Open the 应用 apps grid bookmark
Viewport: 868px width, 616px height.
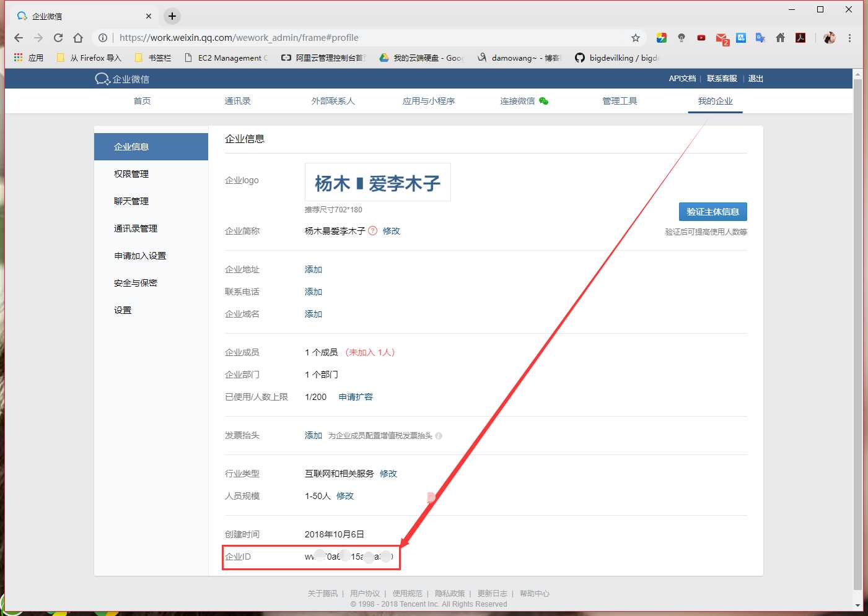(x=29, y=58)
